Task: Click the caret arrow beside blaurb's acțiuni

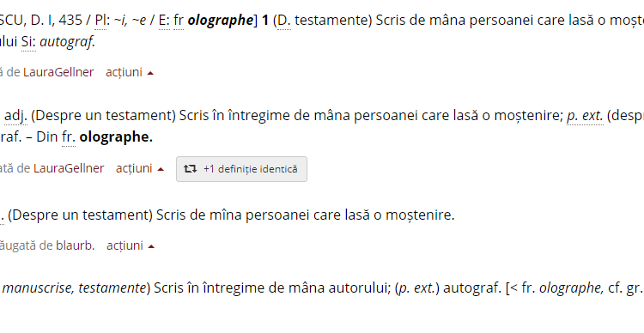Action: pyautogui.click(x=151, y=246)
